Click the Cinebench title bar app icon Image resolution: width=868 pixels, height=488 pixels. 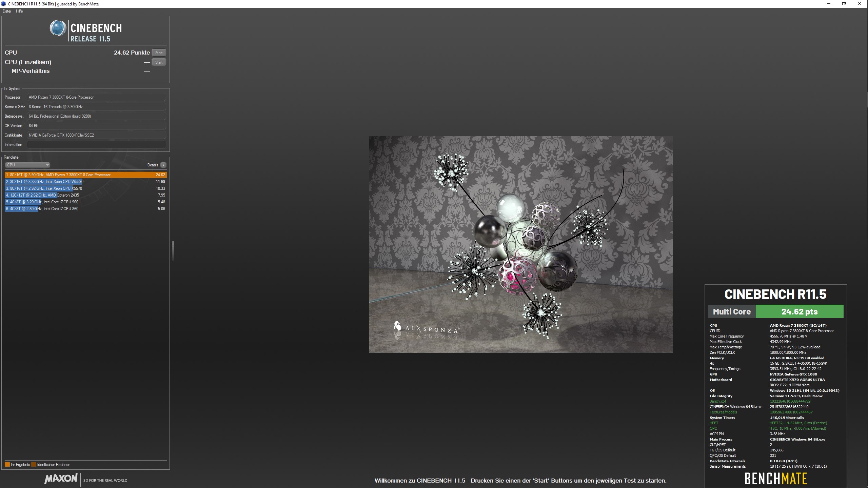[x=3, y=4]
